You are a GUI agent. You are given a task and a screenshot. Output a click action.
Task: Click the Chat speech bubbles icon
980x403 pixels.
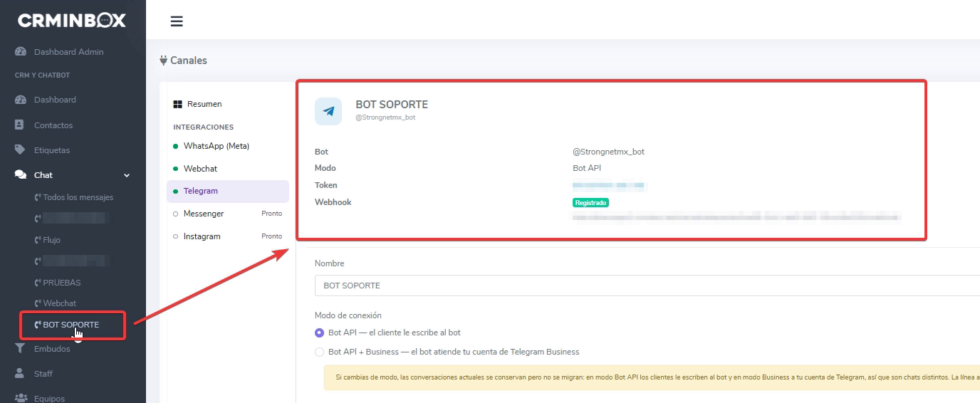tap(20, 175)
